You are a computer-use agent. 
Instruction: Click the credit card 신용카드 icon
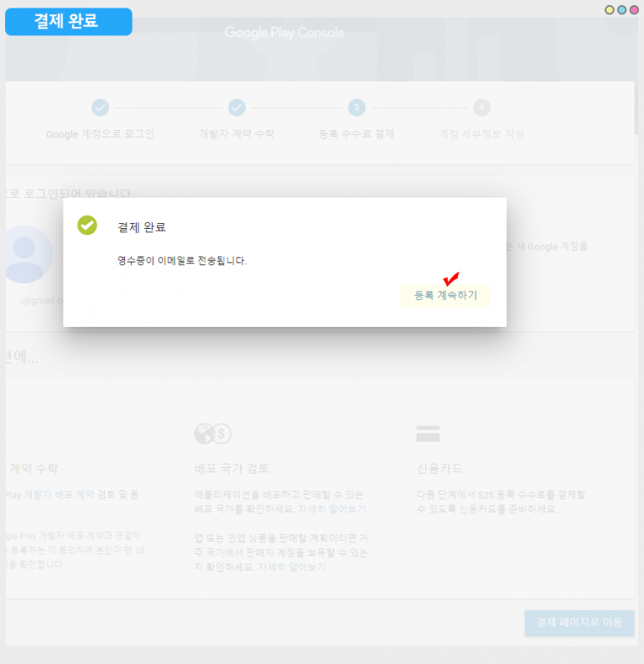[428, 433]
